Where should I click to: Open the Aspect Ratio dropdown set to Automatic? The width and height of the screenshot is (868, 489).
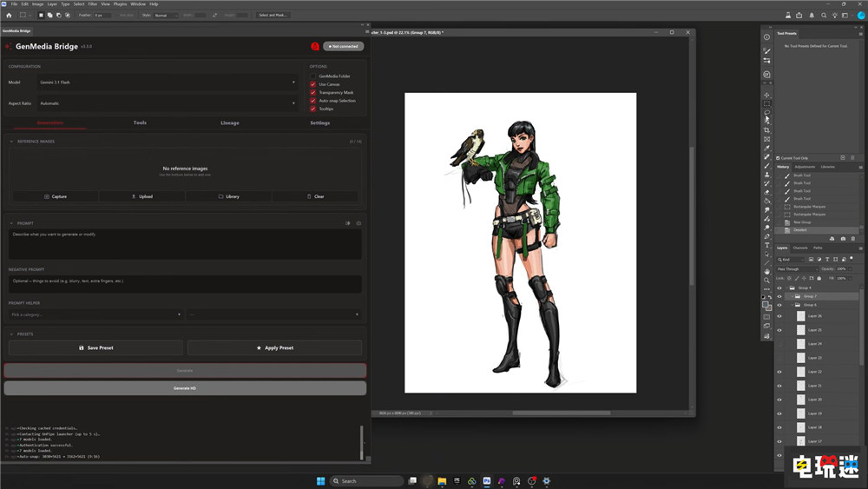click(168, 103)
